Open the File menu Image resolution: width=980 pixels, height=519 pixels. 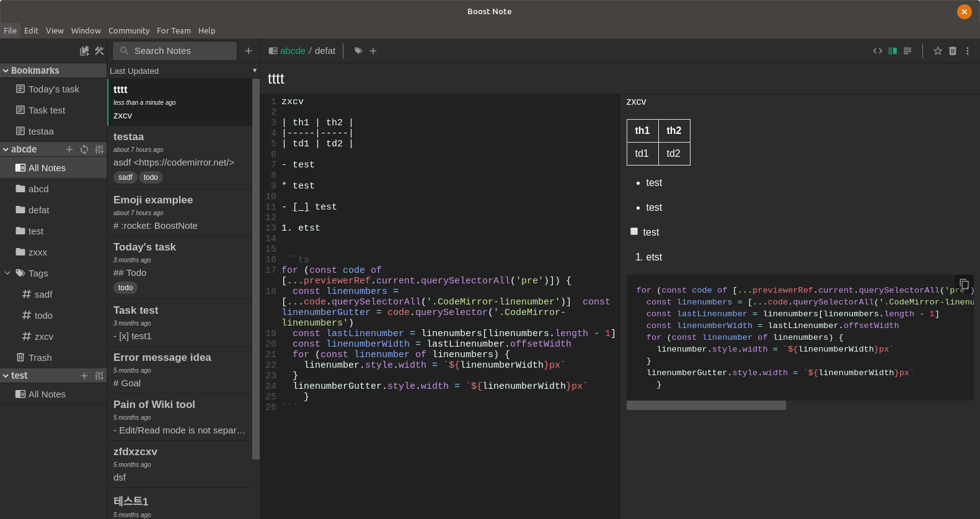11,30
